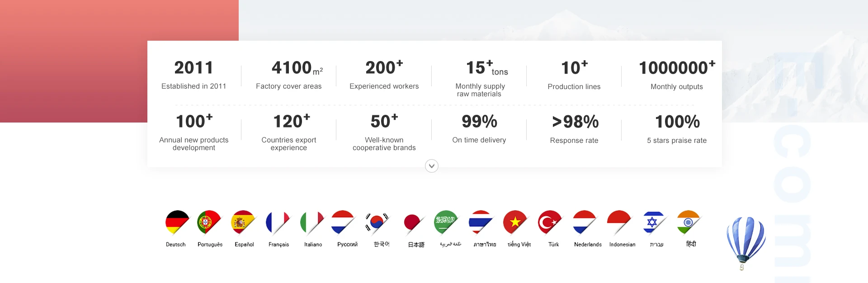Select the Italian flag icon
Viewport: 868px width, 283px height.
click(311, 222)
